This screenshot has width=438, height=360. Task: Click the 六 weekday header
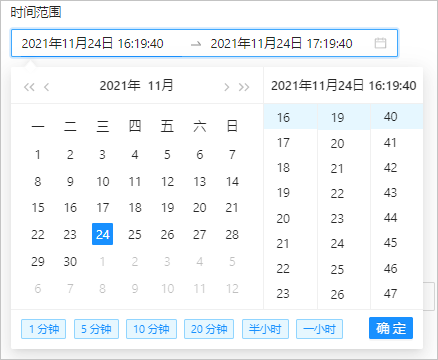(x=200, y=127)
